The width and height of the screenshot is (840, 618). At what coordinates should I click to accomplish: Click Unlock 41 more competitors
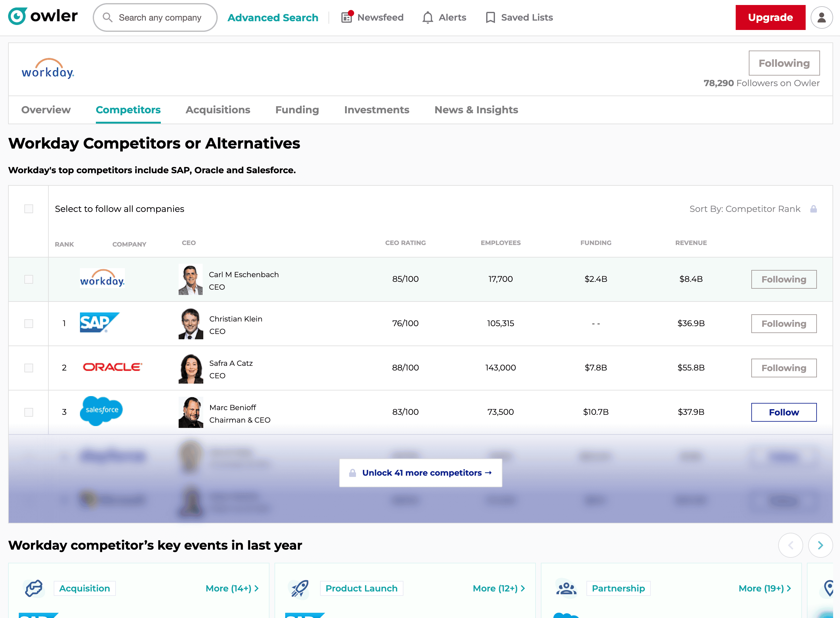coord(421,473)
